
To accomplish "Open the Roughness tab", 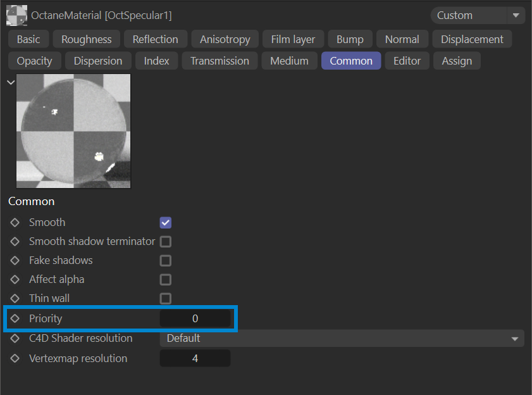I will pos(86,39).
